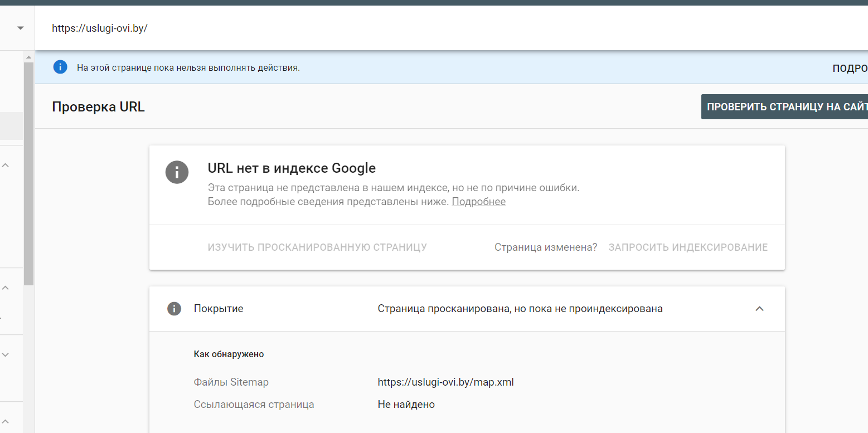Screen dimensions: 868x433
Task: Click the Покрытие row label
Action: (219, 309)
